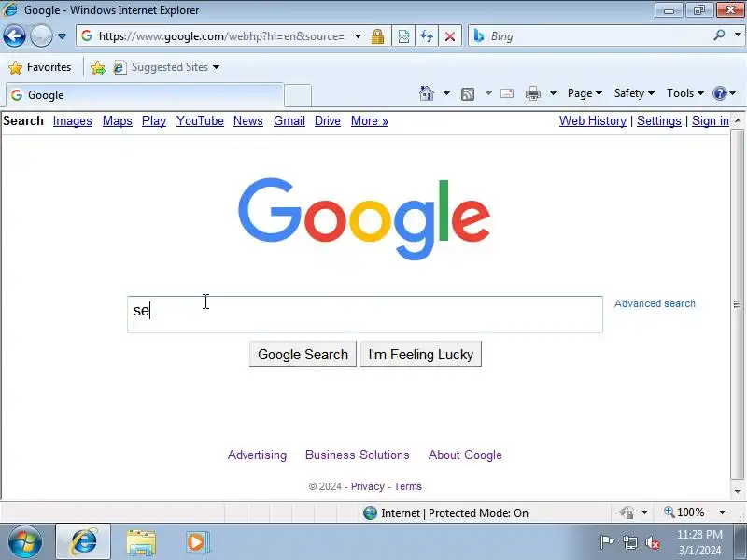Open recent pages dropdown beside Forward button
The height and width of the screenshot is (560, 747).
(62, 36)
